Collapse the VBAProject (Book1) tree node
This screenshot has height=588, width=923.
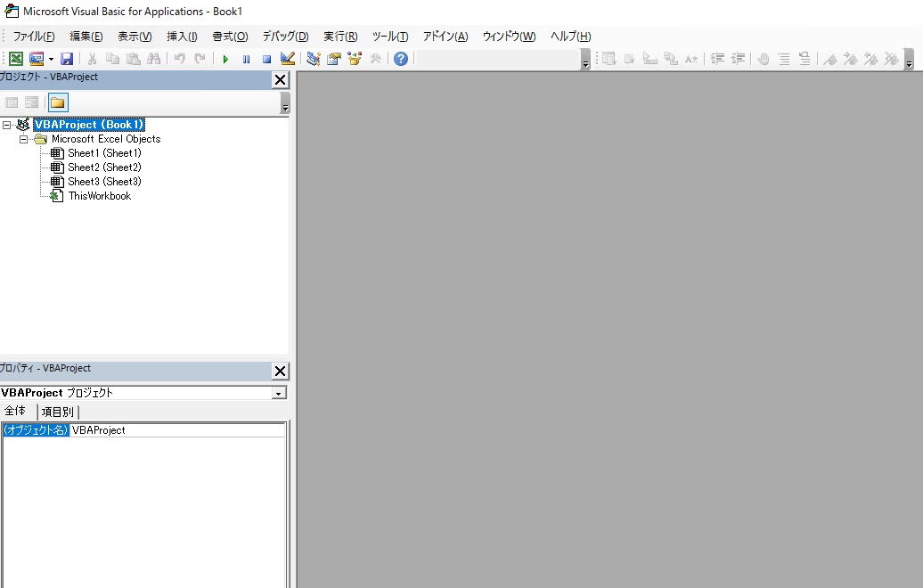click(x=7, y=124)
